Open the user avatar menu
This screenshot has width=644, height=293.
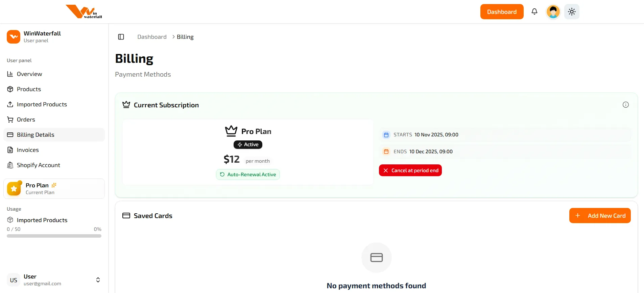pos(553,11)
